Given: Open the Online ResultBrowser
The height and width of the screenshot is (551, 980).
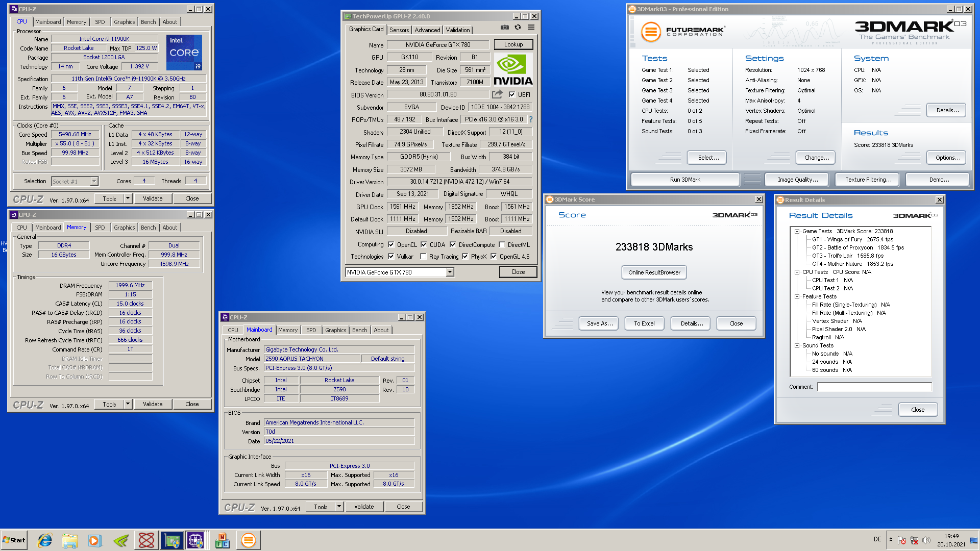Looking at the screenshot, I should point(654,272).
